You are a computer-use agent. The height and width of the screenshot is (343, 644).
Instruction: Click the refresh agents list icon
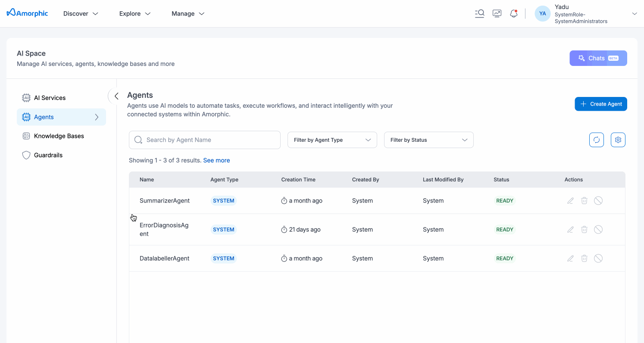tap(597, 140)
